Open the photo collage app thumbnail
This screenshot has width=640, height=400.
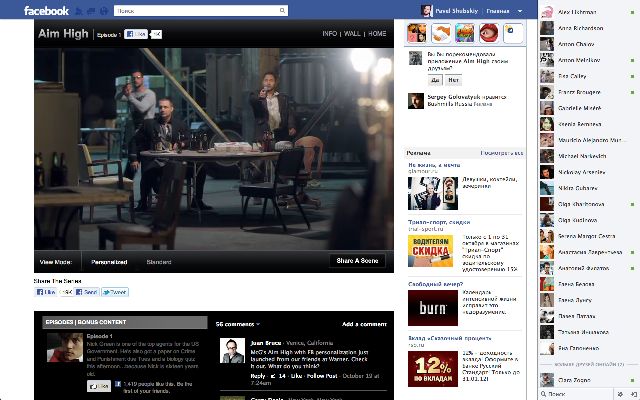417,33
